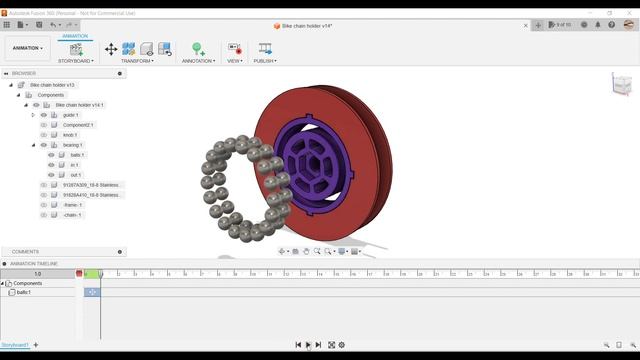Screen dimensions: 640x360
Task: Click the Publish video icon
Action: (x=265, y=49)
